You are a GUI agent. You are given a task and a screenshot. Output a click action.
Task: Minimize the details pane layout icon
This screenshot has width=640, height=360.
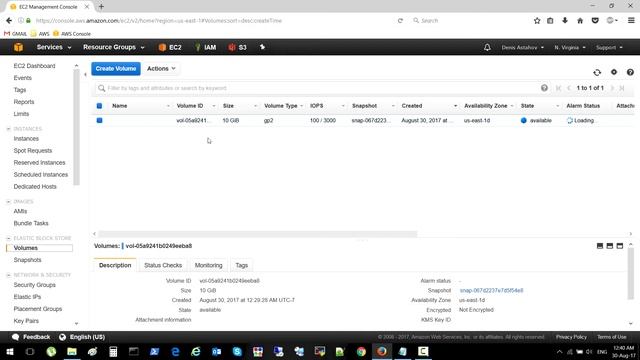(x=600, y=246)
